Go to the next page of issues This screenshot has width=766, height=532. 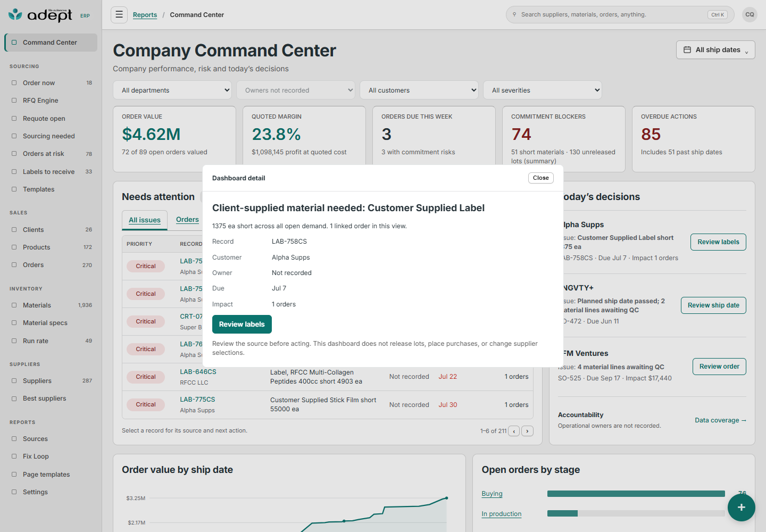pos(527,431)
